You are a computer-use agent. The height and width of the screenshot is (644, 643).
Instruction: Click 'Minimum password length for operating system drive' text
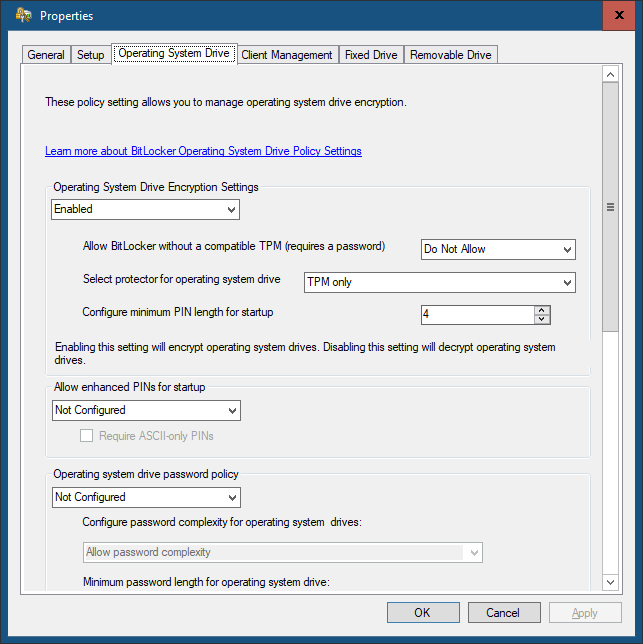point(207,582)
